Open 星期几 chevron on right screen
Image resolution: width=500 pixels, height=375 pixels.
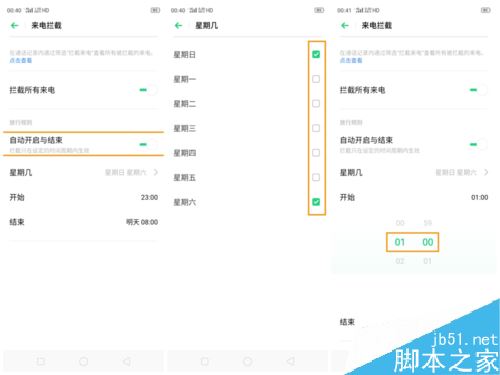point(486,172)
